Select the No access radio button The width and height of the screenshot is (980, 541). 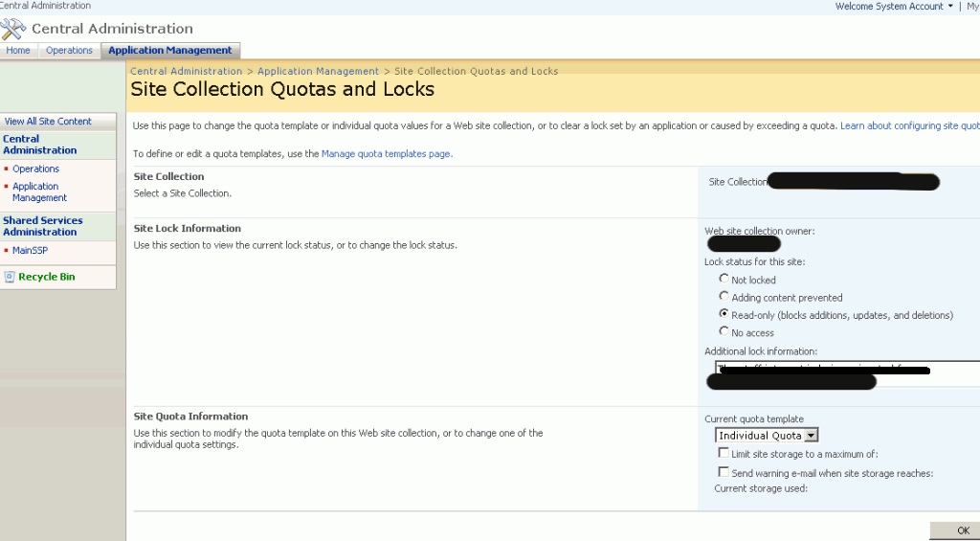coord(724,331)
